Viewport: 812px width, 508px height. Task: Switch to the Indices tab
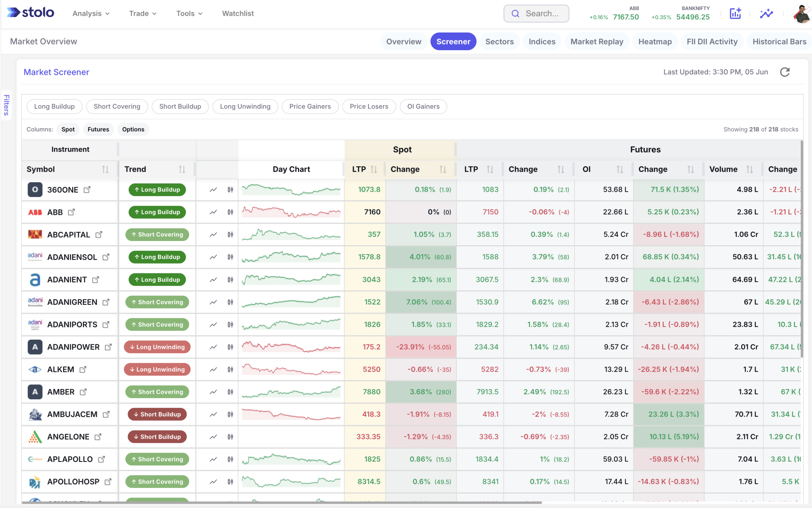coord(542,42)
